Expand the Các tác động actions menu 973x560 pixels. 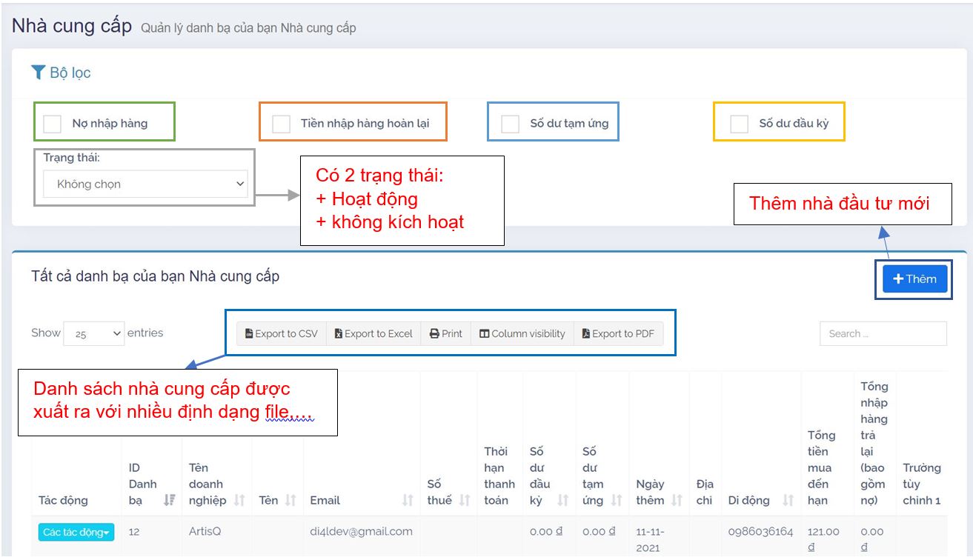[76, 532]
